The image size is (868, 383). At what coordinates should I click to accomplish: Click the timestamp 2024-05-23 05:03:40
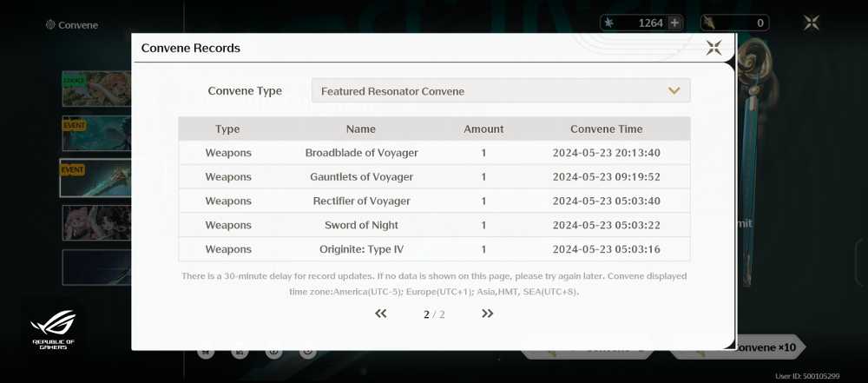[x=606, y=201]
